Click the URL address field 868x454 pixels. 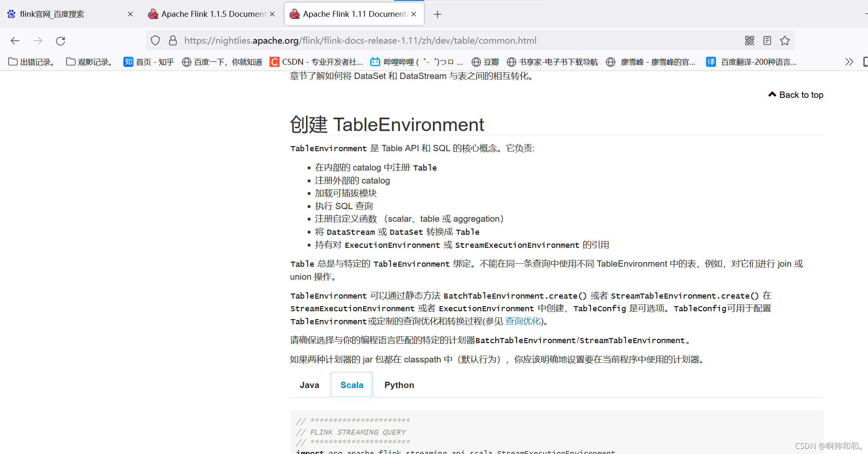coord(420,41)
